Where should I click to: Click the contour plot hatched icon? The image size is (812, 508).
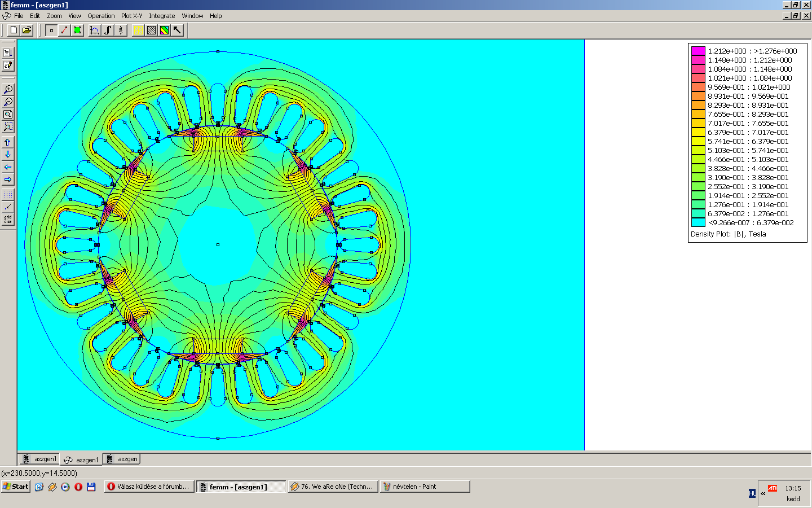[x=151, y=30]
